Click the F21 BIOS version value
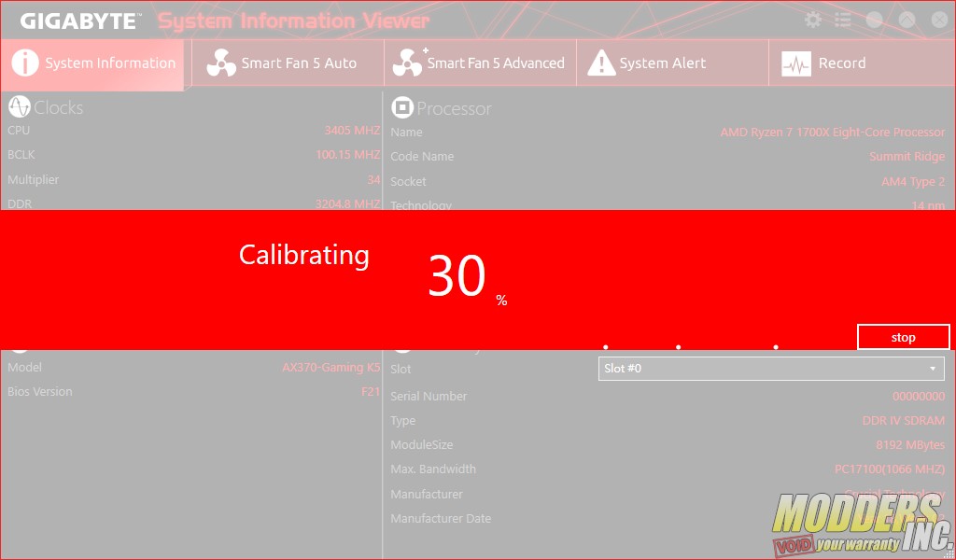The height and width of the screenshot is (560, 956). pyautogui.click(x=371, y=391)
